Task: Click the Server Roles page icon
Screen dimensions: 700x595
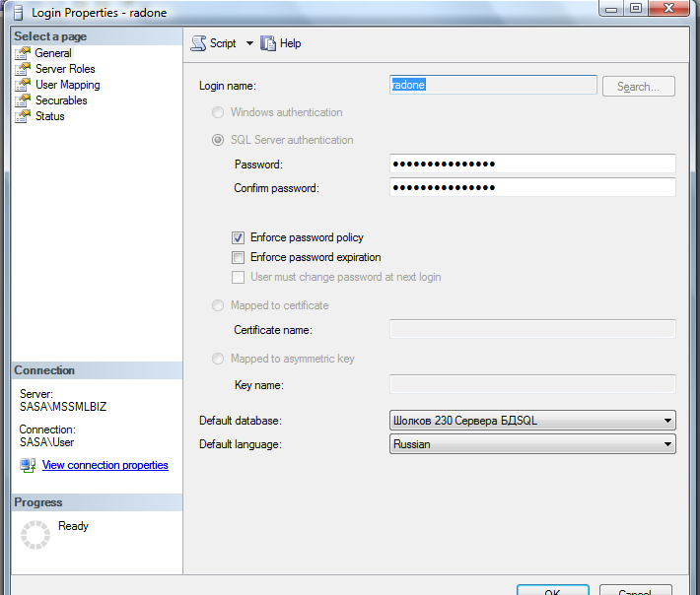Action: point(23,69)
